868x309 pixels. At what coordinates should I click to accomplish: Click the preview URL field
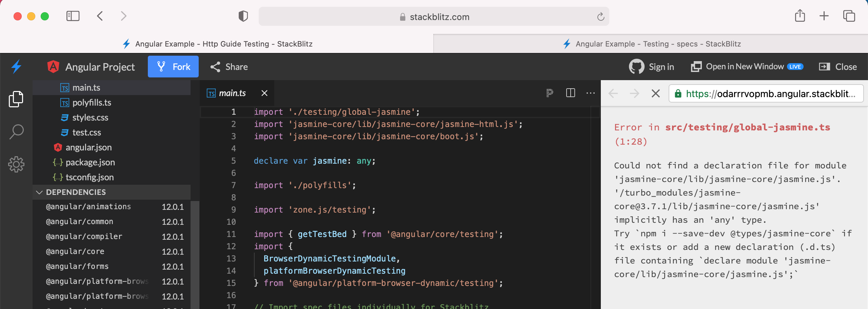tap(766, 93)
